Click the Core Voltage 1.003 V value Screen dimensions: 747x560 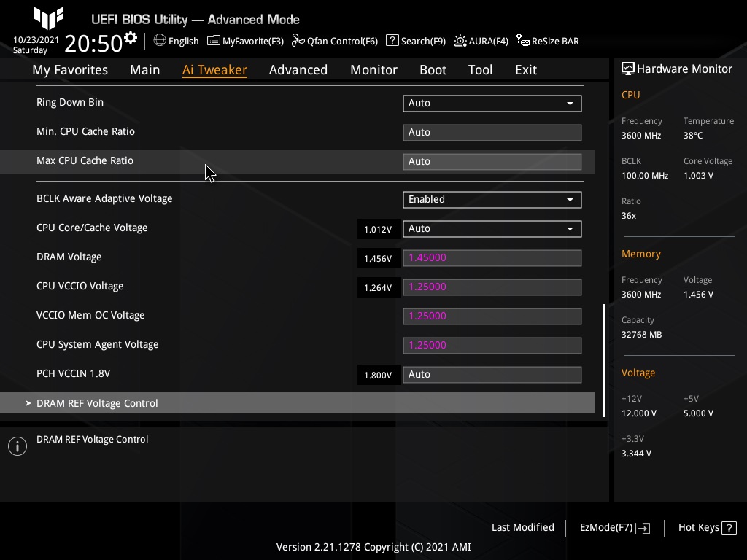tap(698, 176)
